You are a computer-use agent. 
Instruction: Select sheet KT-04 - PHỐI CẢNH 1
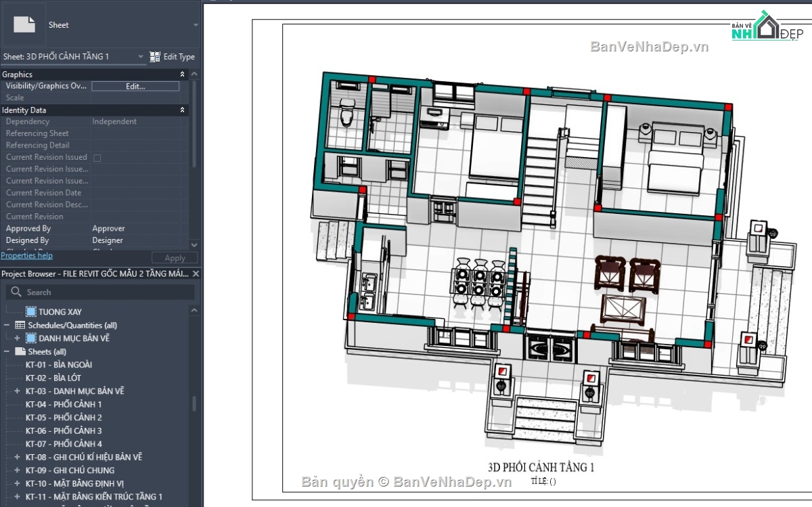pyautogui.click(x=64, y=404)
